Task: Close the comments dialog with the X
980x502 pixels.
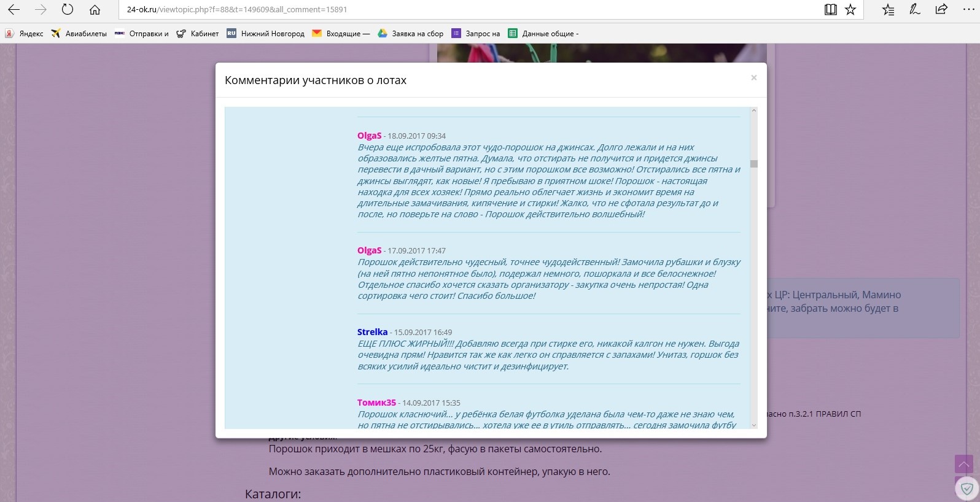Action: tap(754, 78)
